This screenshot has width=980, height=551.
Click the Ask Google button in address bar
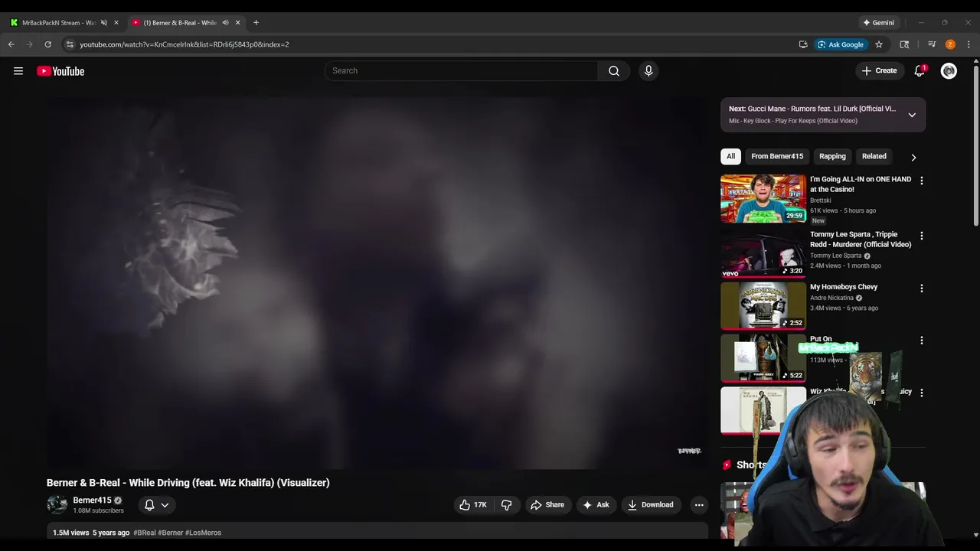click(x=840, y=44)
